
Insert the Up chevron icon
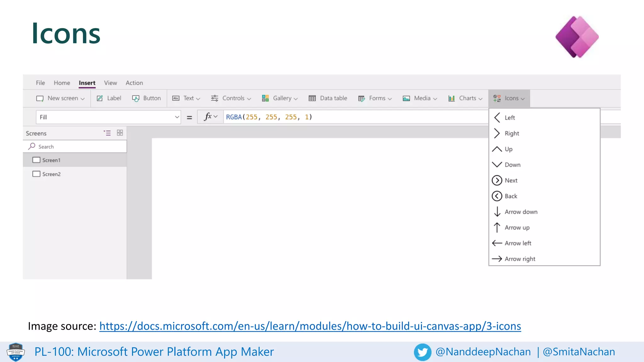click(497, 149)
